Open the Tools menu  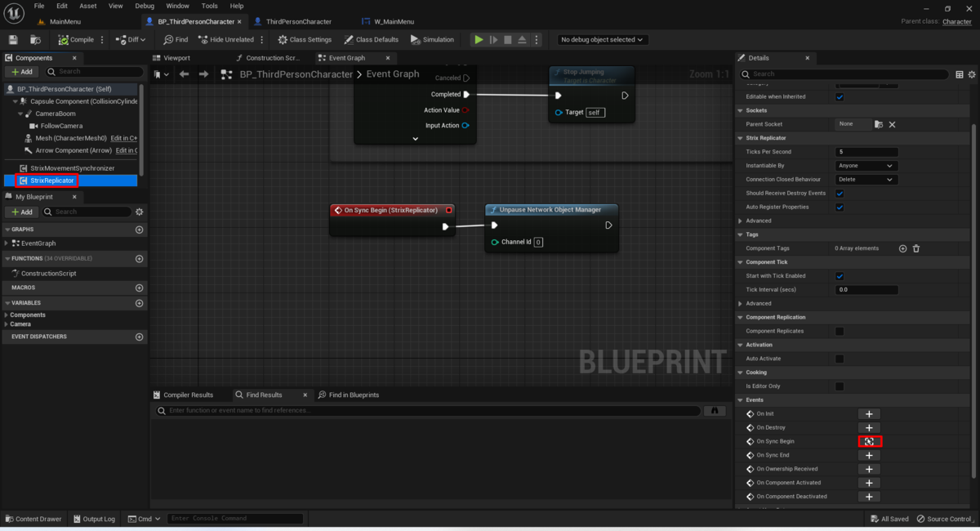coord(210,6)
